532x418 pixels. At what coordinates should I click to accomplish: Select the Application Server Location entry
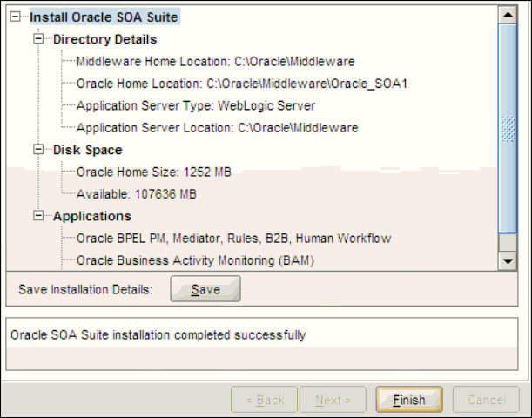coord(217,128)
